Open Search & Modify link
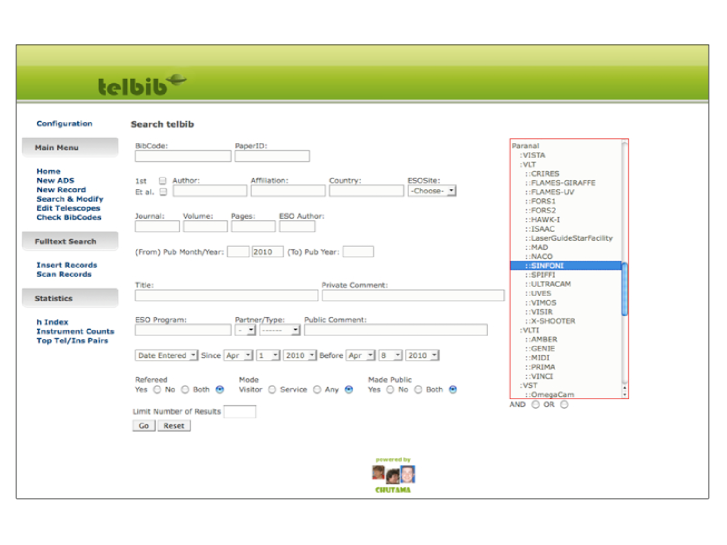This screenshot has height=545, width=727. click(x=70, y=199)
